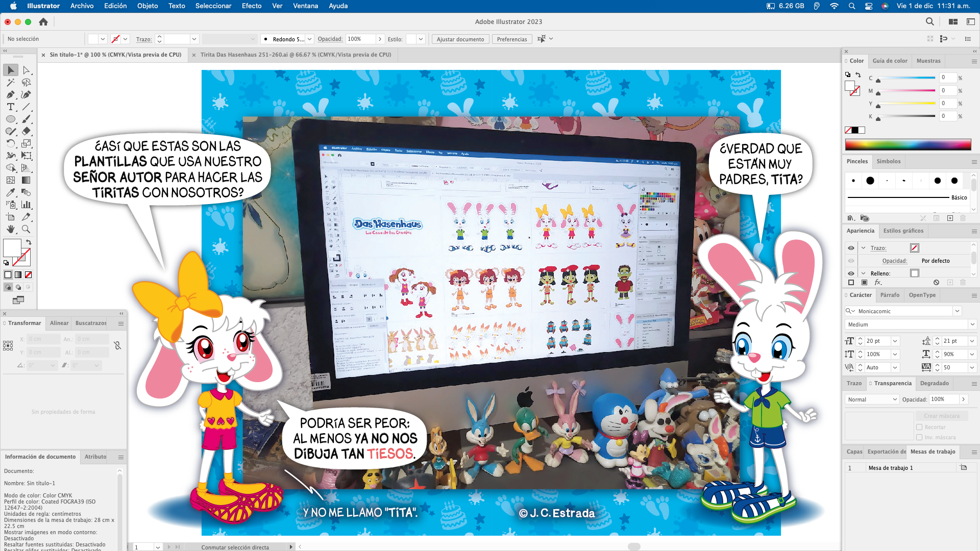
Task: Open the Monicacomic font family dropdown
Action: (957, 311)
